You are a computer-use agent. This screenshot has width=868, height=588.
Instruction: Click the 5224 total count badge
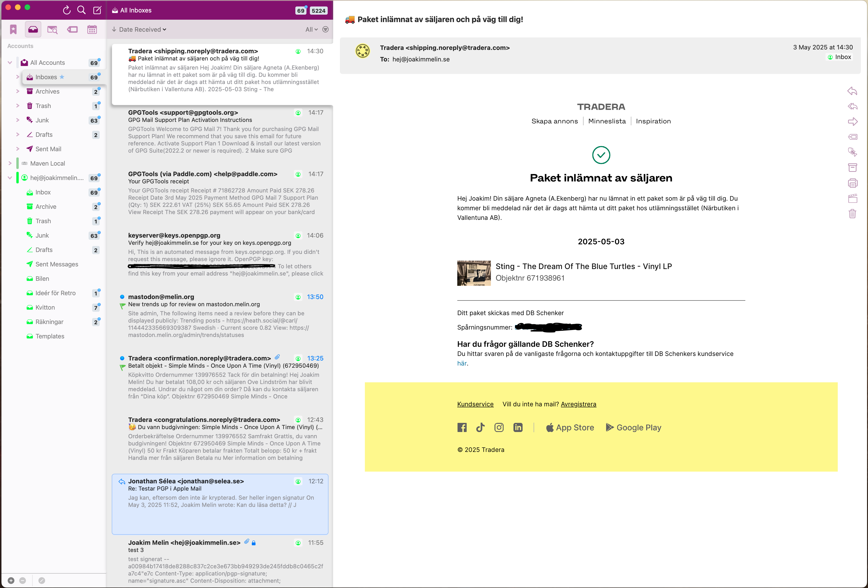click(x=319, y=11)
